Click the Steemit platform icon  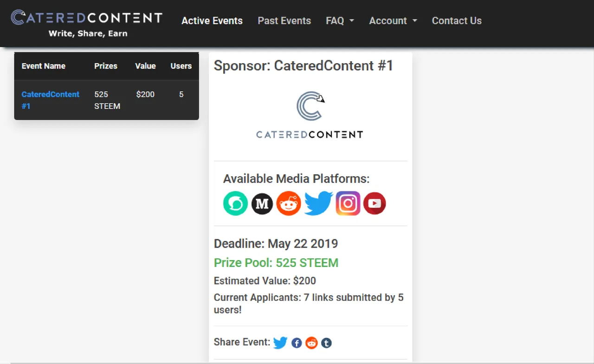235,204
